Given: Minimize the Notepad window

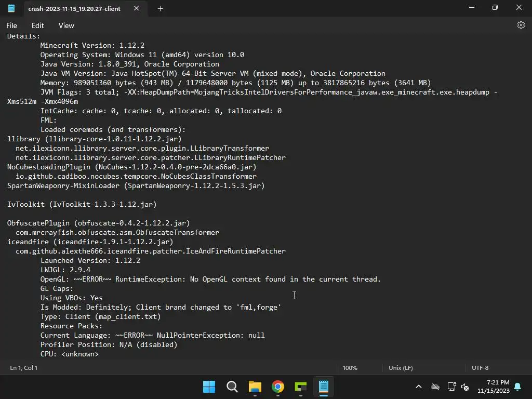Looking at the screenshot, I should coord(472,7).
